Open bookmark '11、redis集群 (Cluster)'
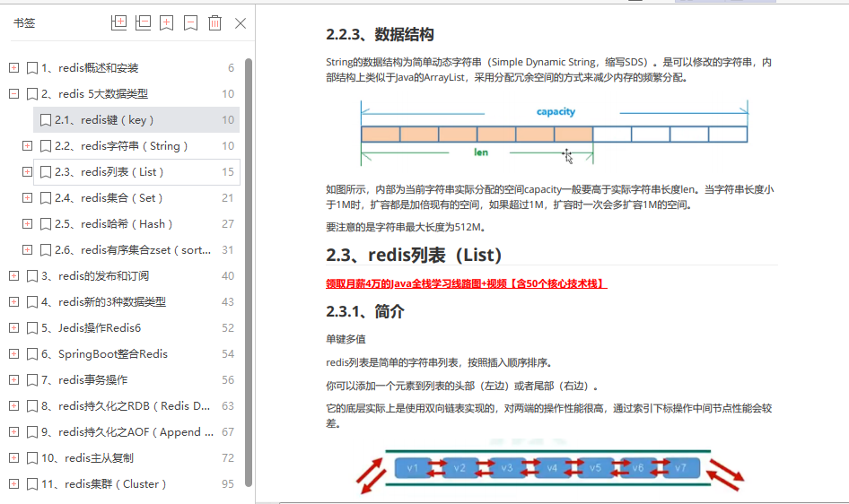 pyautogui.click(x=103, y=483)
